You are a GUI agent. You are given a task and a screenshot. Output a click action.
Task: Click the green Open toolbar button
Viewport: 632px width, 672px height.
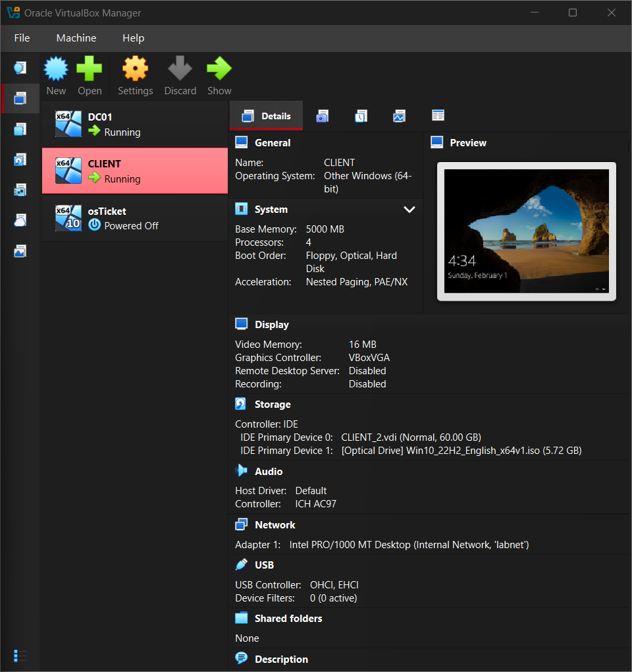pyautogui.click(x=90, y=75)
